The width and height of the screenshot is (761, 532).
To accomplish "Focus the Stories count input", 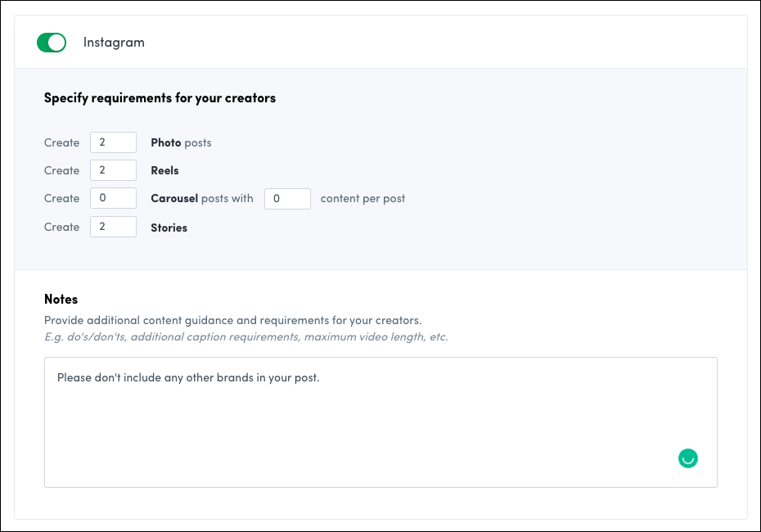I will (x=113, y=227).
